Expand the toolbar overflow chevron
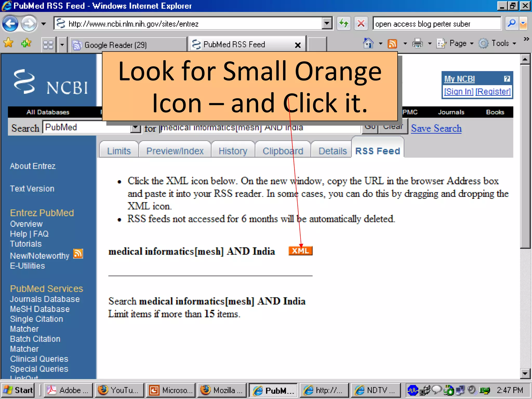 click(526, 39)
